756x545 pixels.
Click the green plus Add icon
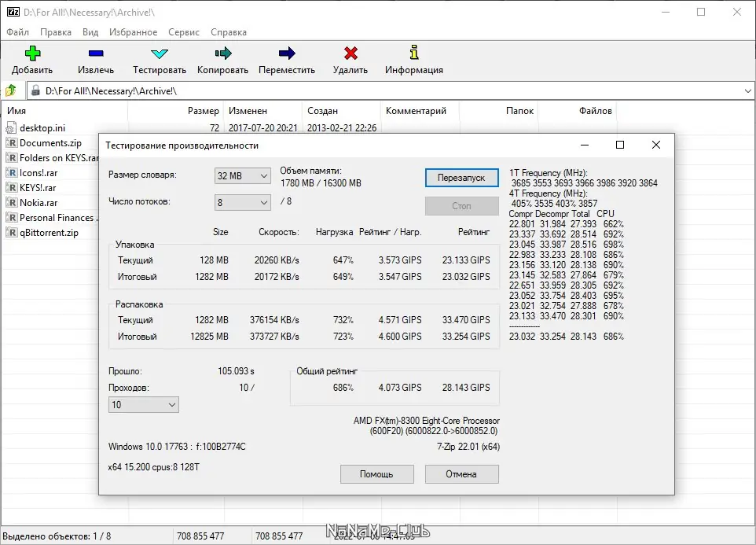click(32, 53)
